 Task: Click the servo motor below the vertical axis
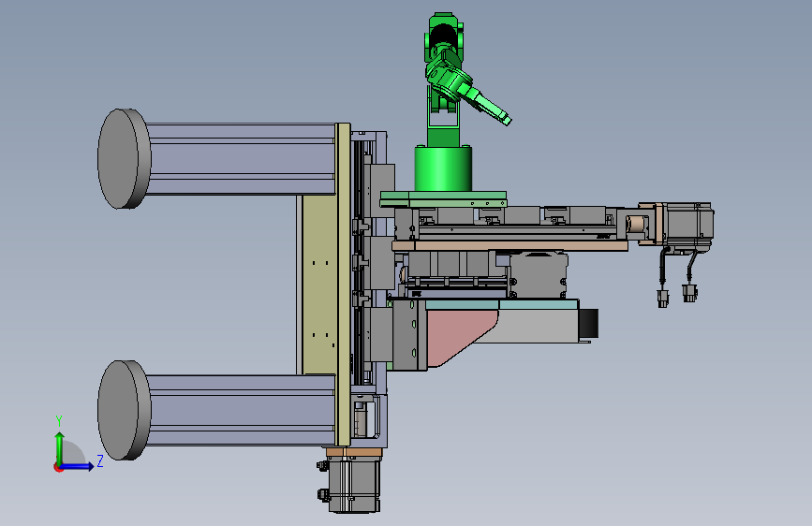355,485
